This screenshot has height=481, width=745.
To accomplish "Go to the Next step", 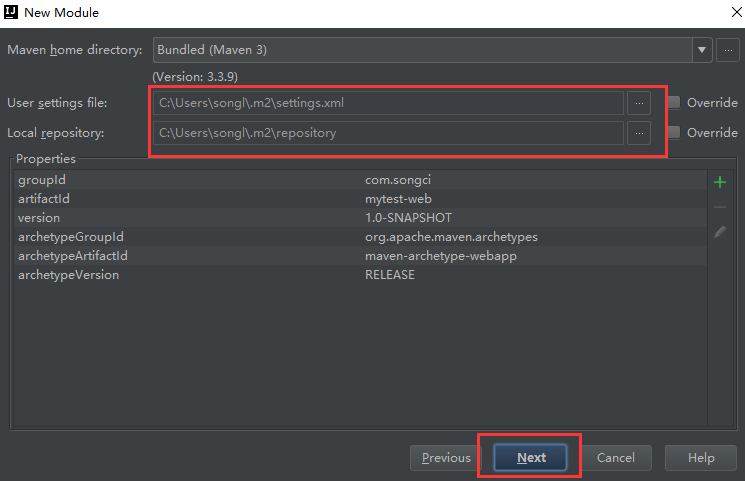I will coord(530,458).
